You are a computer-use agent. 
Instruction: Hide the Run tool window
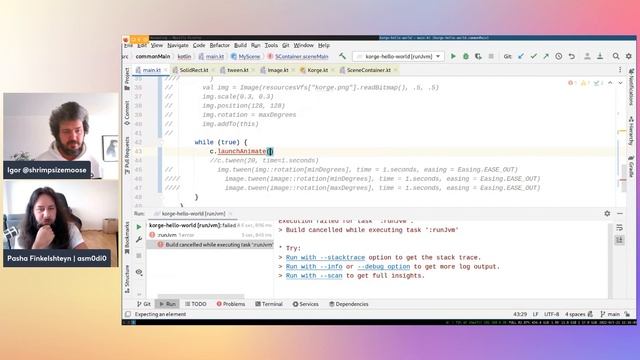click(x=620, y=213)
